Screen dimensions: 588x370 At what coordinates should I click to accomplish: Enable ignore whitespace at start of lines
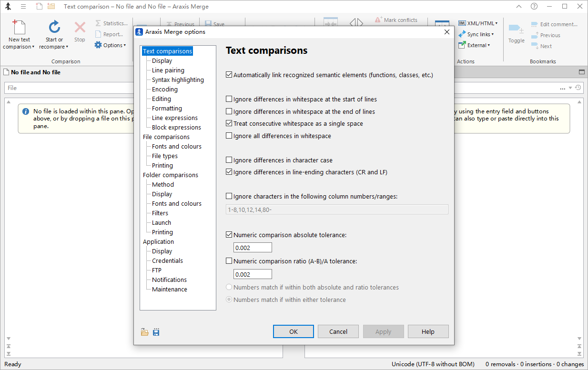coord(229,100)
